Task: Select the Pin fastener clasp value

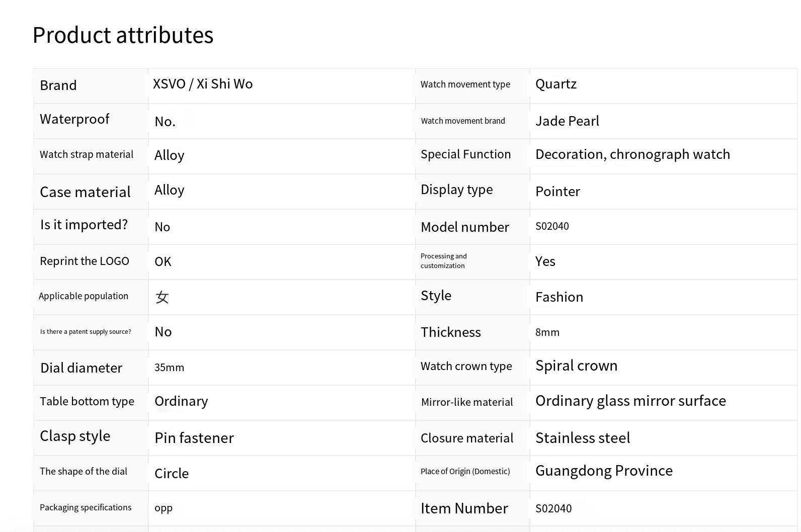Action: (194, 438)
